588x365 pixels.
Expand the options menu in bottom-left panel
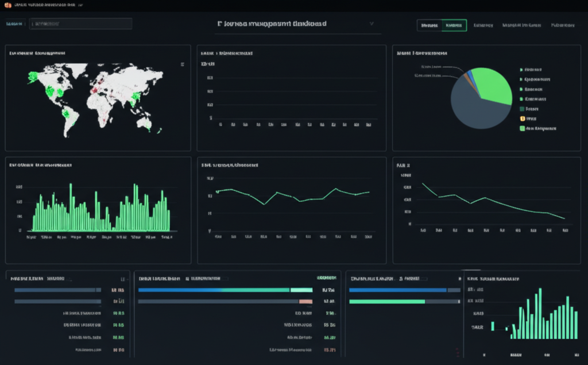[122, 279]
